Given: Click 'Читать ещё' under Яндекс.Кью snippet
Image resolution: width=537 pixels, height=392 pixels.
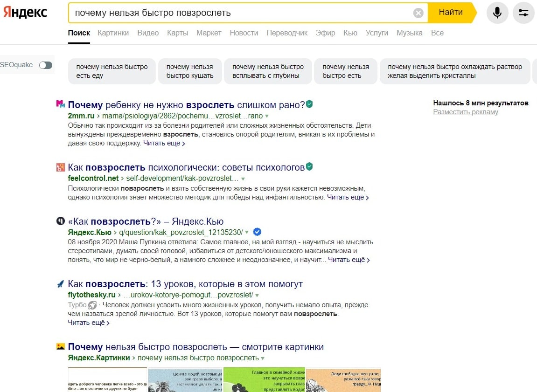Looking at the screenshot, I should [x=349, y=260].
